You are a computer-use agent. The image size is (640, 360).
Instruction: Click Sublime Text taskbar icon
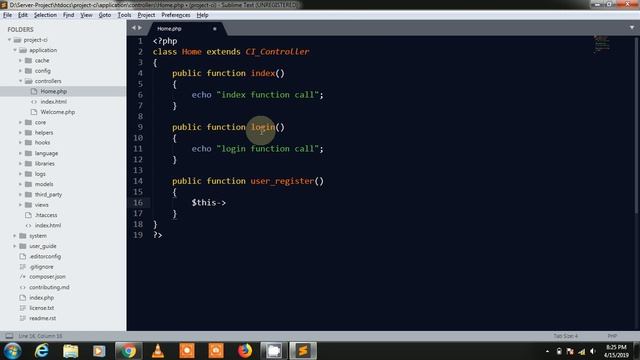(303, 351)
